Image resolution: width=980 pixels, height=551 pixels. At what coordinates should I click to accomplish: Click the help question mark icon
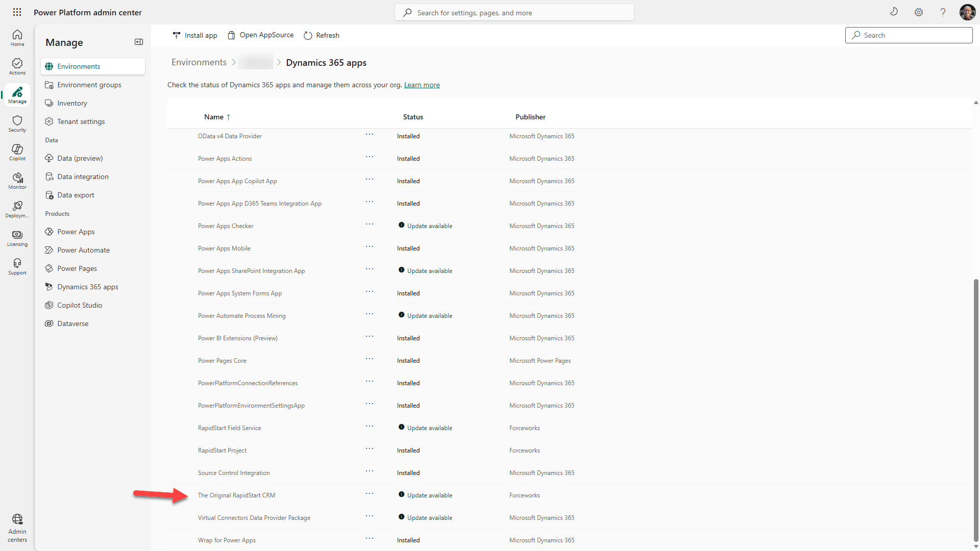click(x=943, y=12)
